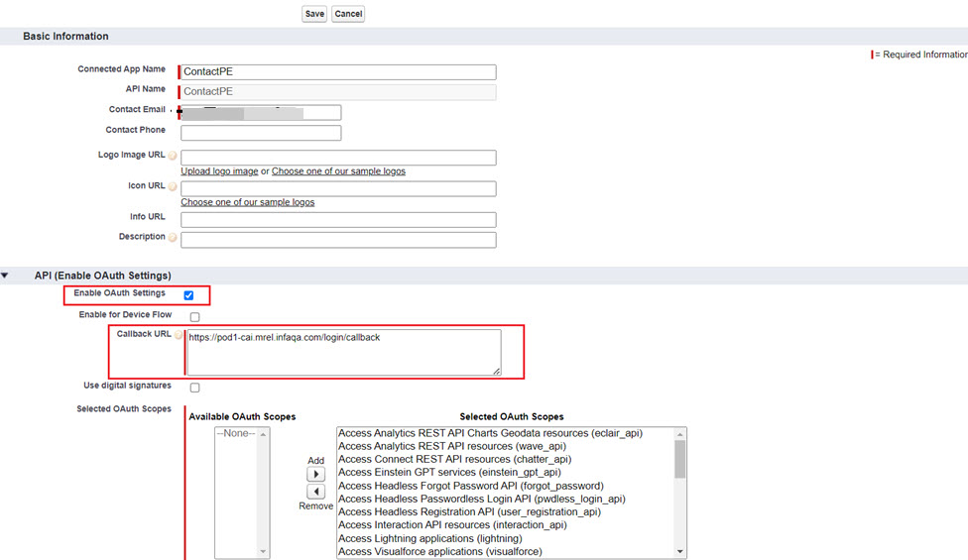968x560 pixels.
Task: Click the API Name field
Action: point(338,92)
